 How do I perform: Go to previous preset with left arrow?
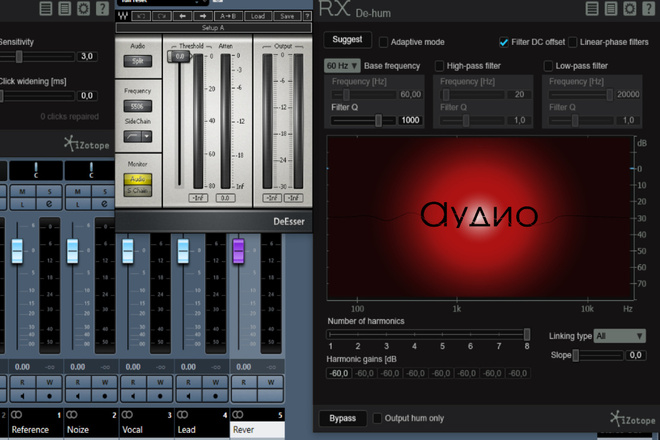(182, 16)
